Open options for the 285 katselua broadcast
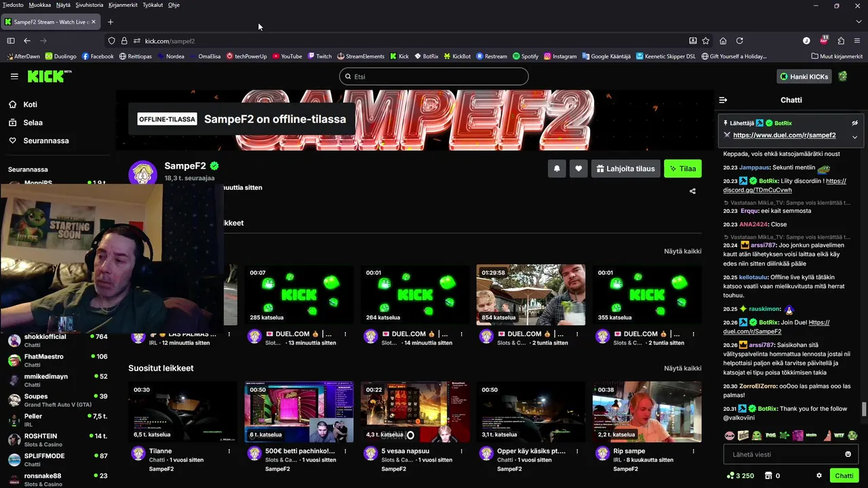Screen dimensions: 868x488 click(x=345, y=334)
